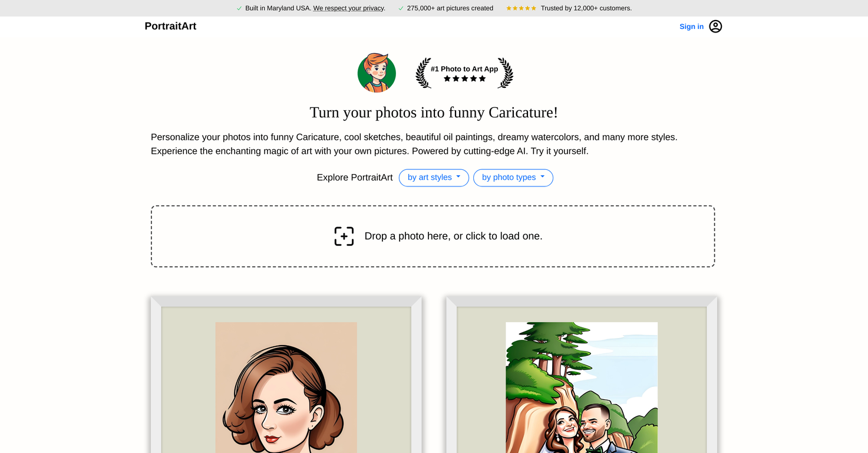Click the cartoon boy avatar logo
Viewport: 868px width, 453px height.
(377, 73)
